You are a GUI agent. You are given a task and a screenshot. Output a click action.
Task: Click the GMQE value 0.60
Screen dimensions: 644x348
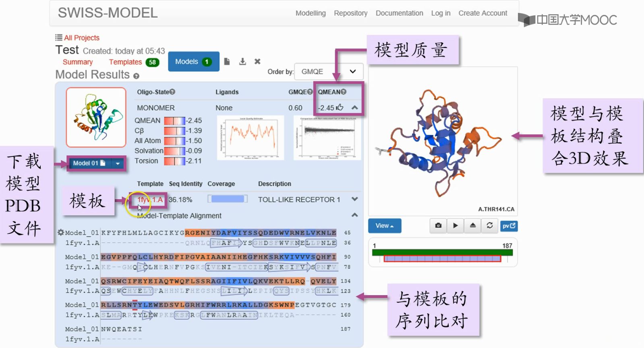coord(295,108)
